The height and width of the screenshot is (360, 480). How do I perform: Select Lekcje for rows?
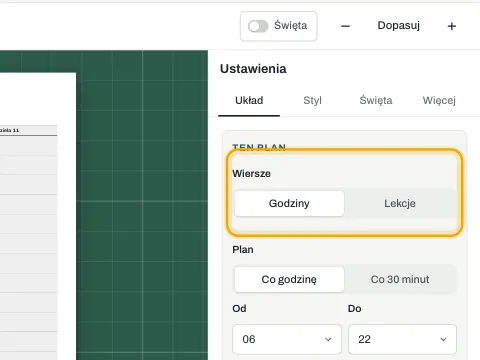pos(400,203)
